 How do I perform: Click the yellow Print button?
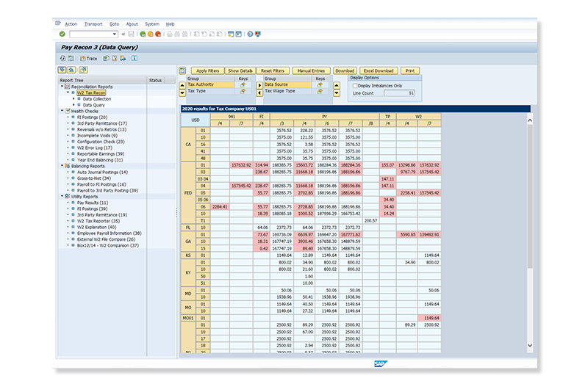[x=410, y=70]
